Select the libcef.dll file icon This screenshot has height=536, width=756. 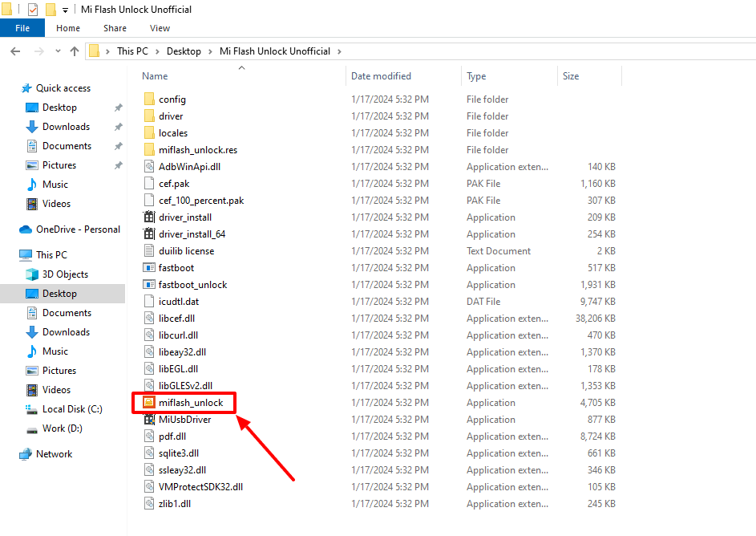(149, 319)
